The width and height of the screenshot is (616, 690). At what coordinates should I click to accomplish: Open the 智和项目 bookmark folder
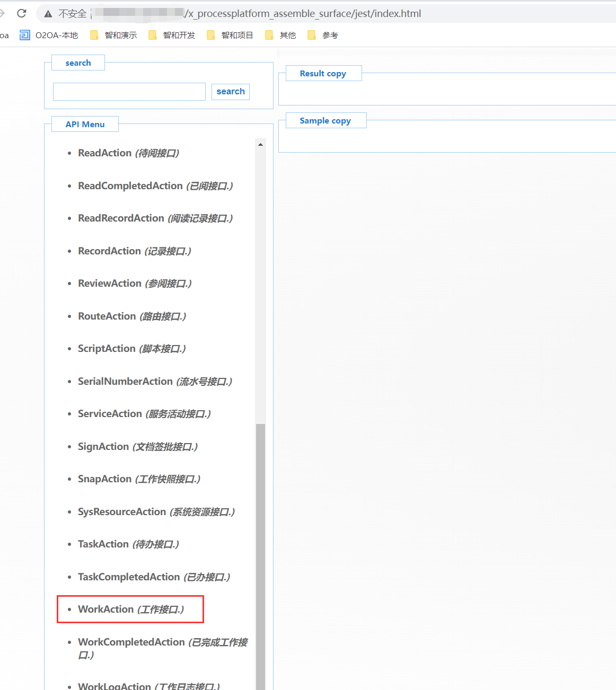[230, 36]
